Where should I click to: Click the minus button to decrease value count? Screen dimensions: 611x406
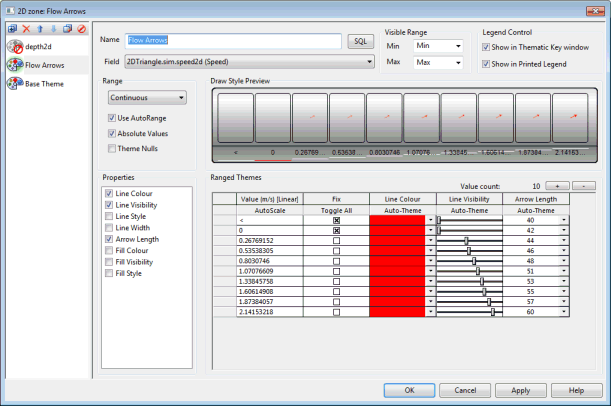click(584, 186)
